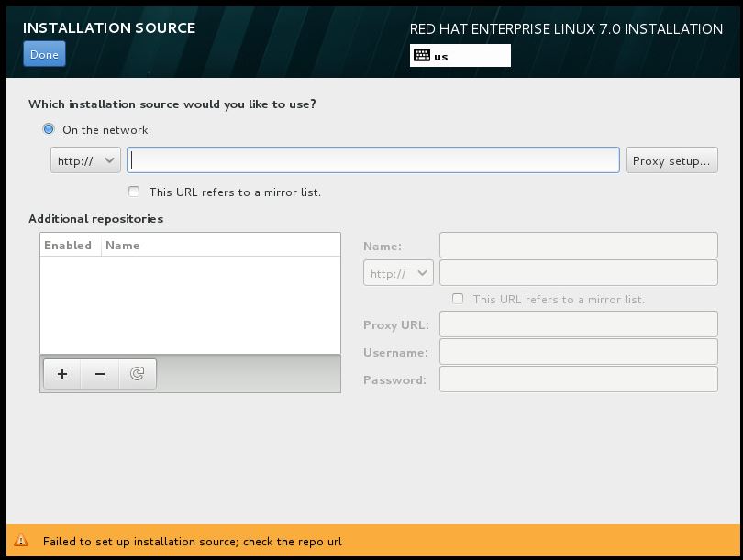Click the repository Name input field

[578, 246]
